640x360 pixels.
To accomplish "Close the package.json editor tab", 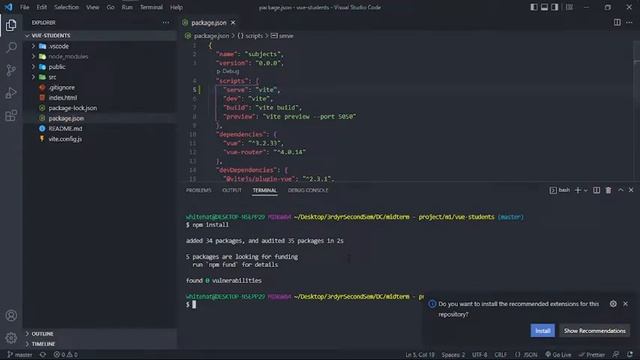I will (x=233, y=22).
